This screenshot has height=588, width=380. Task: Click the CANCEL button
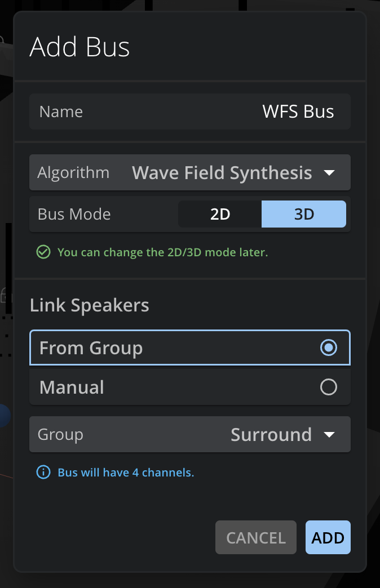pyautogui.click(x=256, y=537)
